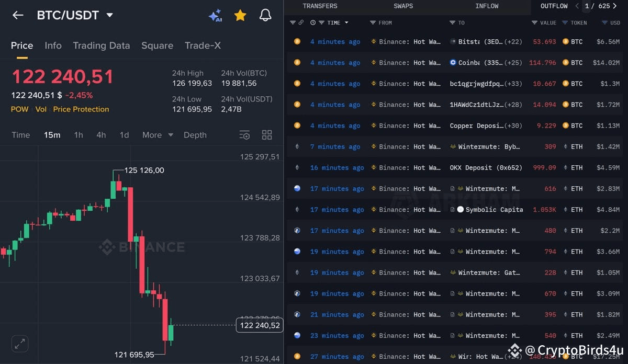
Task: Click the (+33) additional addresses badge
Action: pos(513,84)
